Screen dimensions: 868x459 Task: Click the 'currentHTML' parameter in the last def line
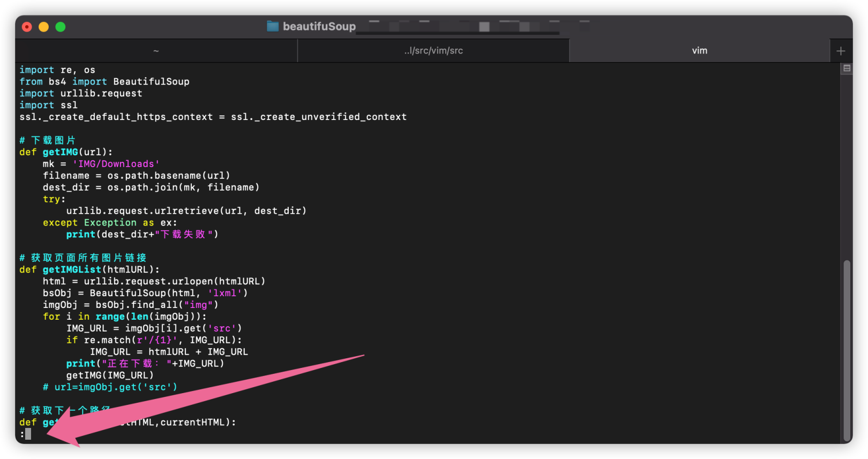click(192, 423)
